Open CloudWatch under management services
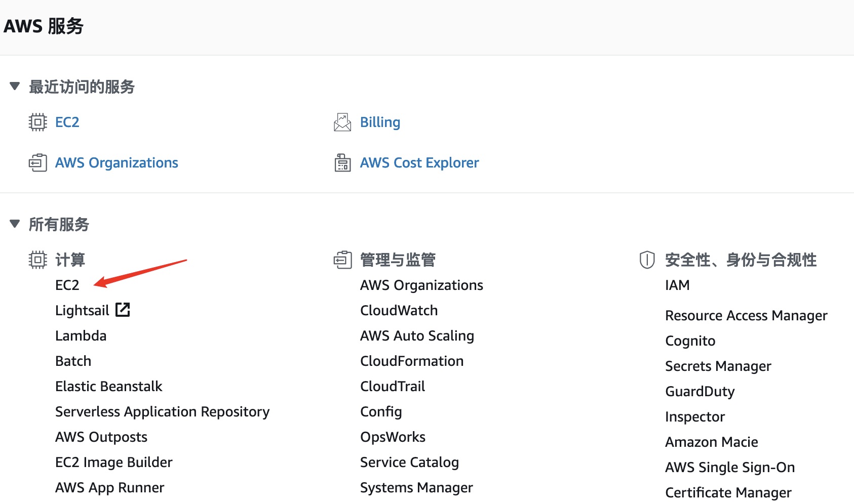854x504 pixels. [399, 310]
